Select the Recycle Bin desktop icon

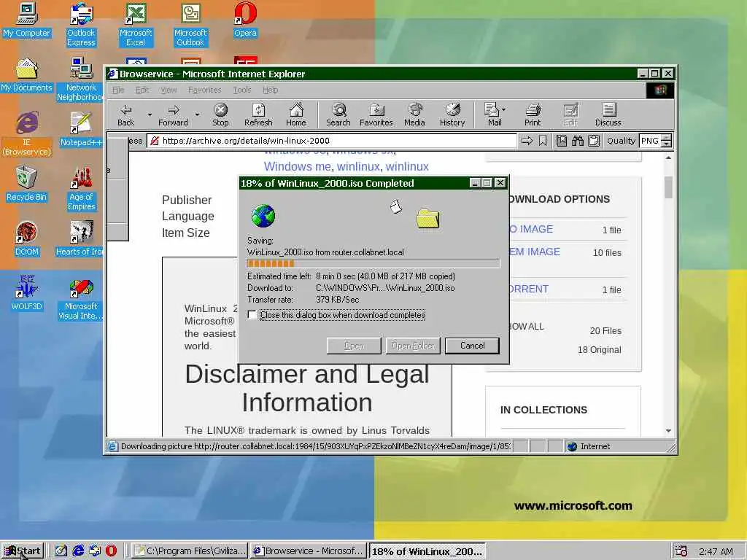pyautogui.click(x=26, y=184)
